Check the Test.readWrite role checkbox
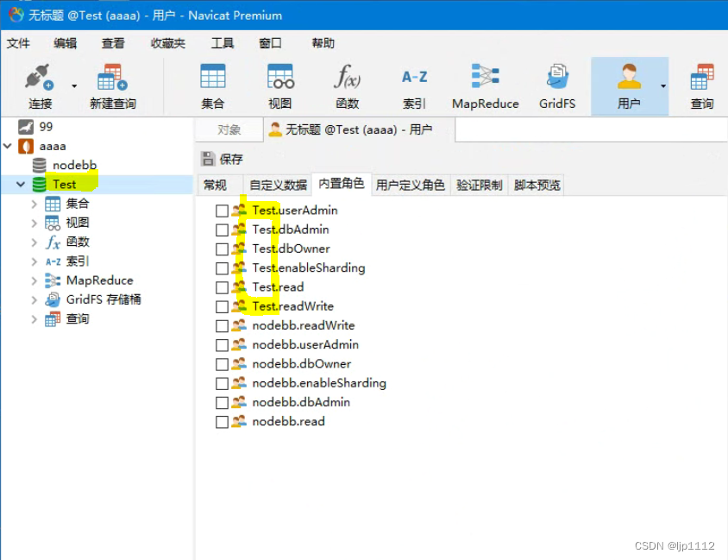This screenshot has width=728, height=560. pyautogui.click(x=222, y=307)
